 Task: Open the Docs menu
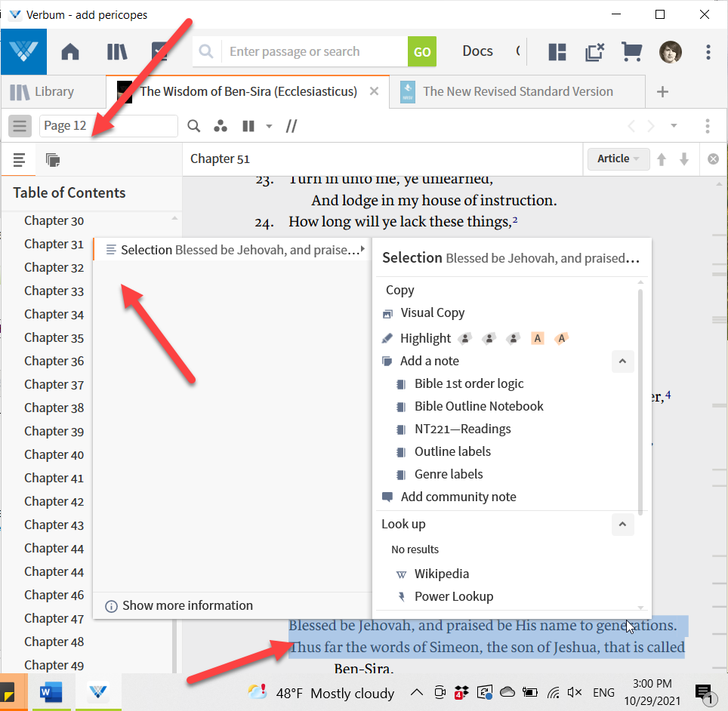tap(477, 51)
